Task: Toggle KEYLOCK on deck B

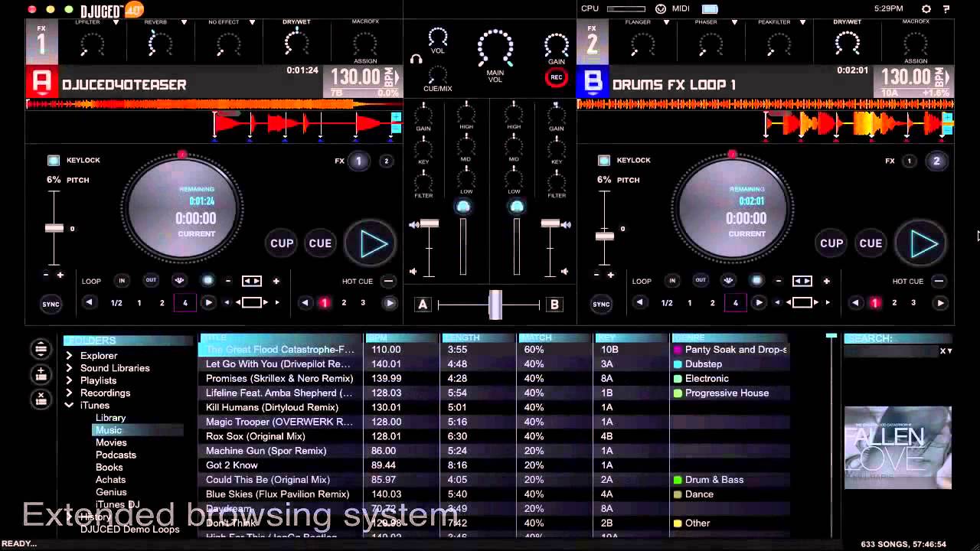Action: (604, 161)
